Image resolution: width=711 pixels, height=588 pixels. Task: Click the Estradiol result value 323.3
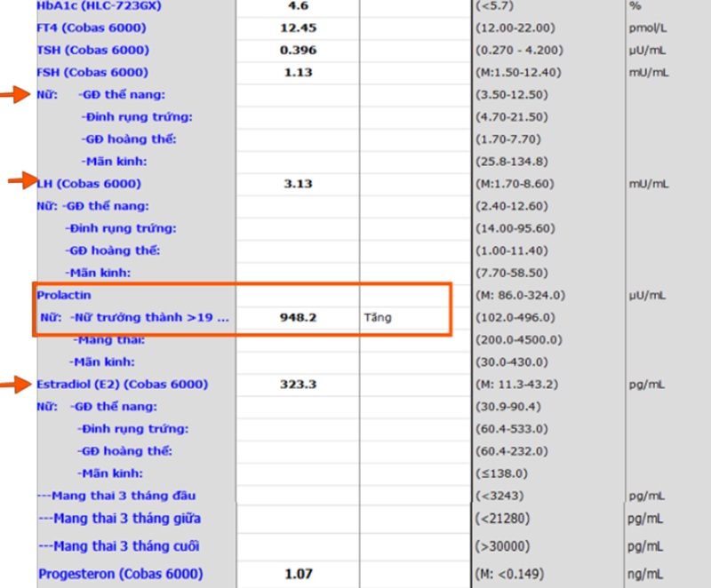coord(298,385)
